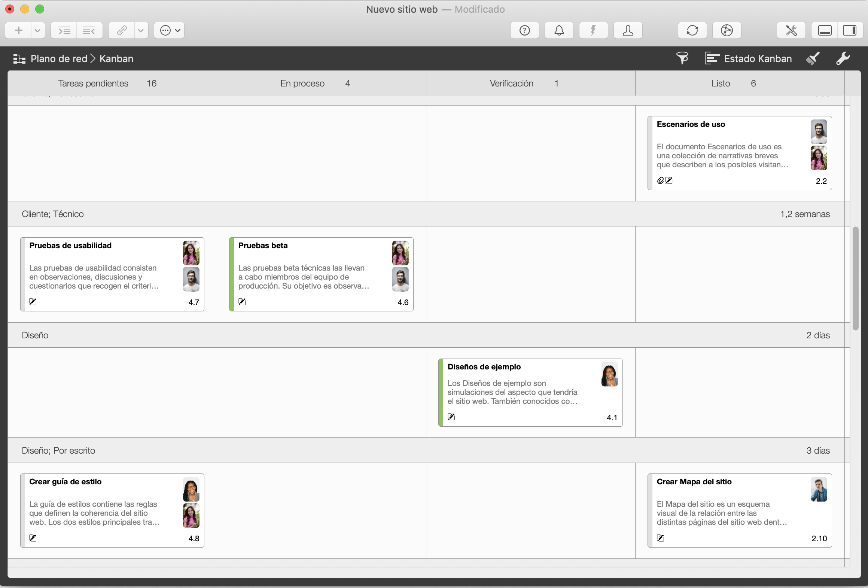Open the dropdown arrow next to plus button
The width and height of the screenshot is (868, 588).
coord(37,30)
